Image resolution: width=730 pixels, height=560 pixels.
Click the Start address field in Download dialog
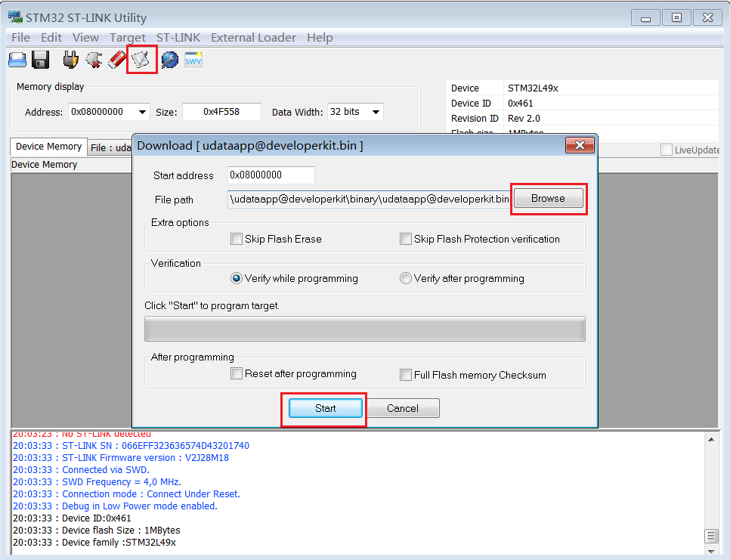pos(271,175)
